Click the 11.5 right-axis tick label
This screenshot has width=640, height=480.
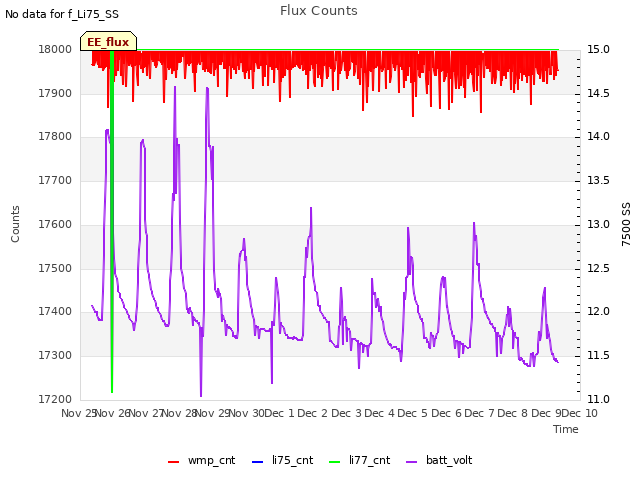[x=598, y=356]
